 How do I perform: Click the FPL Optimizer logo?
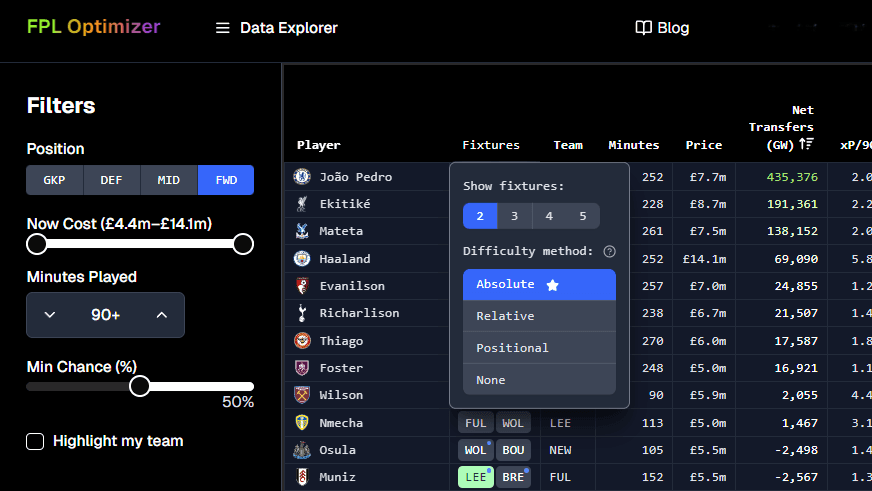coord(93,26)
